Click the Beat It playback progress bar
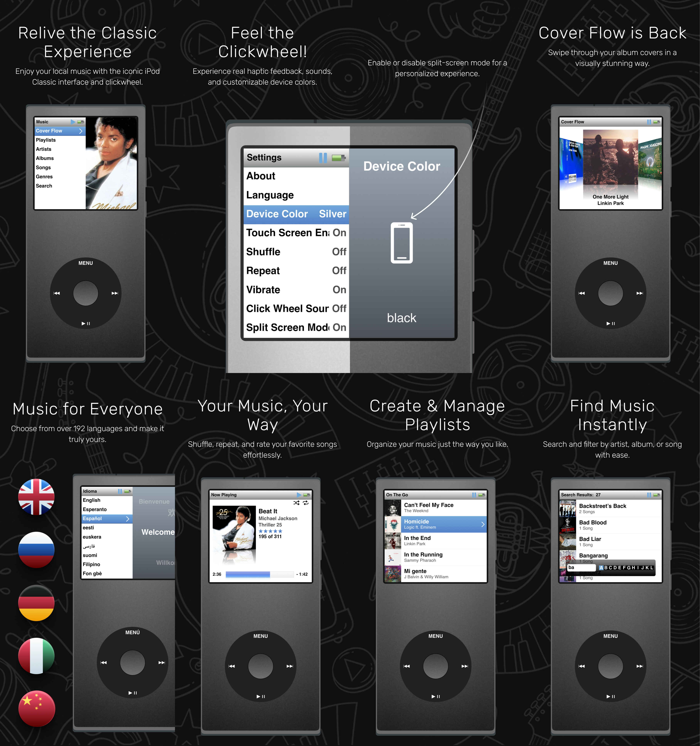700x746 pixels. coord(260,574)
